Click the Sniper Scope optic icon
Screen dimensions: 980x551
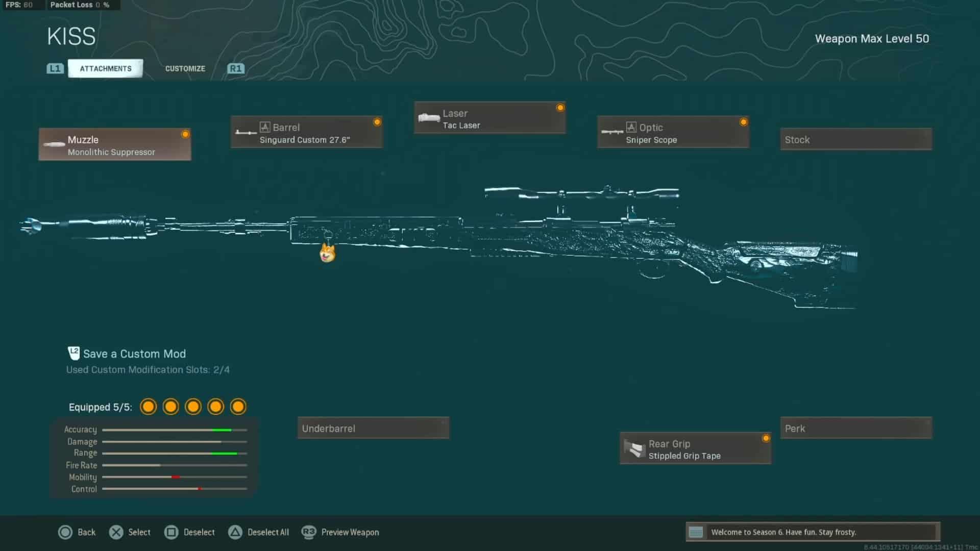click(x=612, y=132)
